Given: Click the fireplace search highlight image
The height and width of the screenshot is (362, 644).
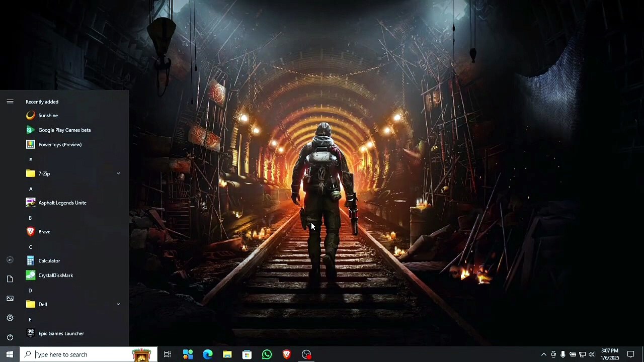Looking at the screenshot, I should (141, 354).
